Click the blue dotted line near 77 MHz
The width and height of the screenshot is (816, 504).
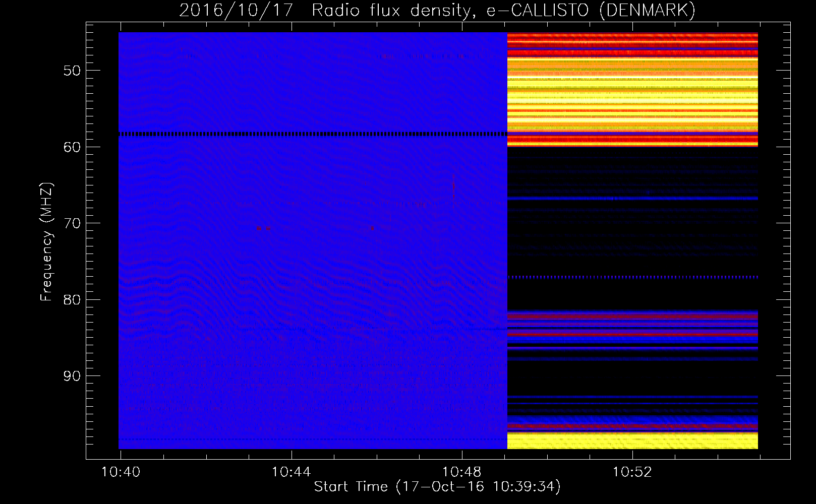[x=632, y=277]
